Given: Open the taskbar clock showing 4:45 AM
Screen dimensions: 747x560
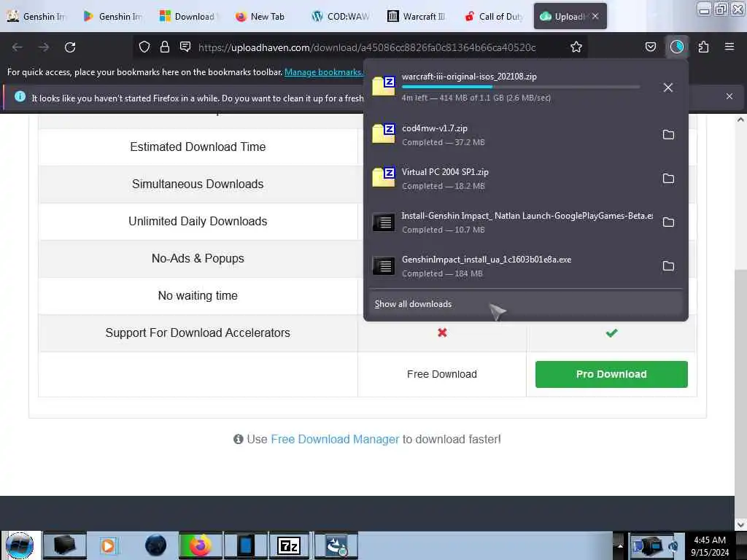Looking at the screenshot, I should (x=710, y=545).
